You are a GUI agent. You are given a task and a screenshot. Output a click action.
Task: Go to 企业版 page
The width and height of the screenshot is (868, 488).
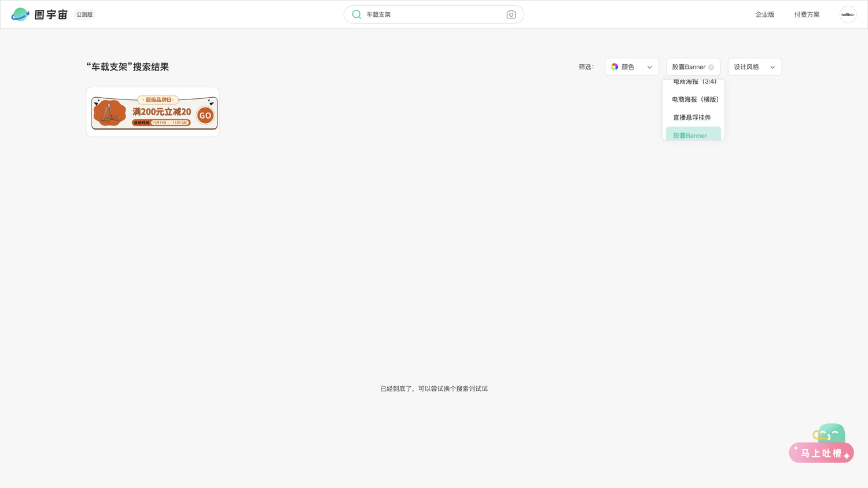tap(764, 14)
